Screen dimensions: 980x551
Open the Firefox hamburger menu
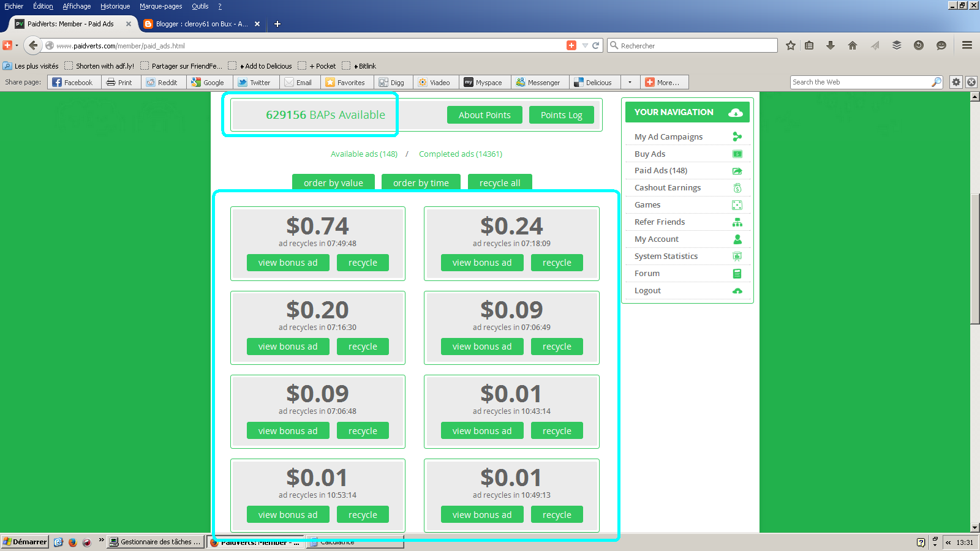967,45
